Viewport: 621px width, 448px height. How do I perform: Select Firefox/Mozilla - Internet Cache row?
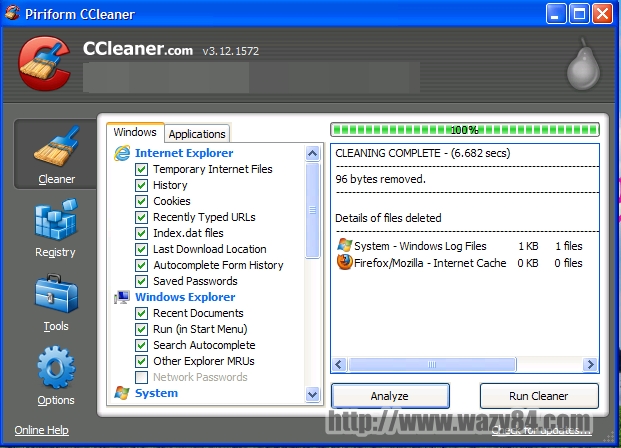point(460,263)
